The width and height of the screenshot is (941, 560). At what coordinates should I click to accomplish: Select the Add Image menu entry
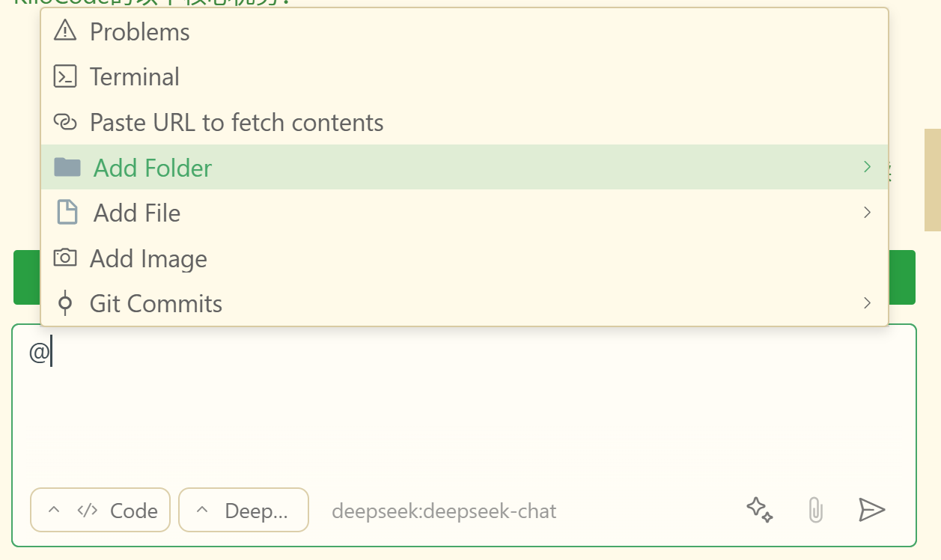pyautogui.click(x=464, y=258)
